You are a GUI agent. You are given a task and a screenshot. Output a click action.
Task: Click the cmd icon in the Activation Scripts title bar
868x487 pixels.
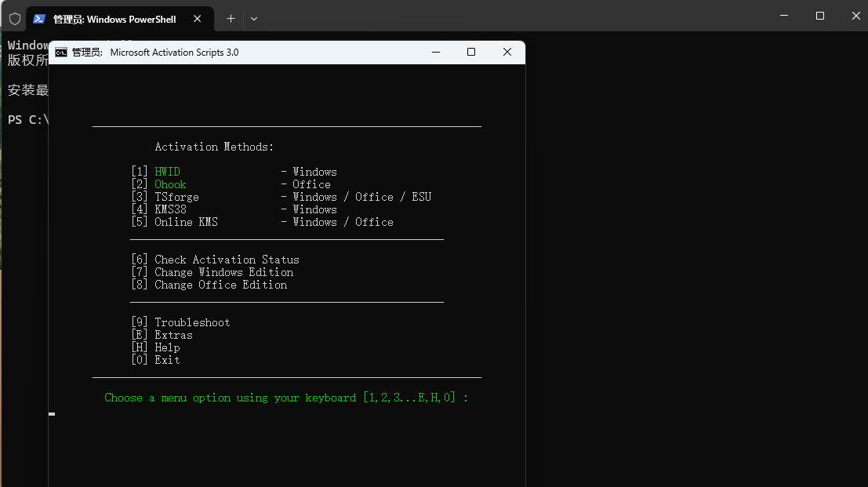[61, 52]
